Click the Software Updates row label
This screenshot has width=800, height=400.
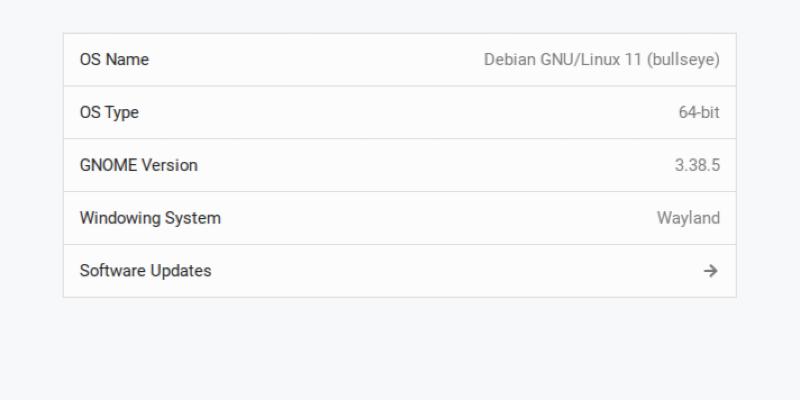pos(145,271)
